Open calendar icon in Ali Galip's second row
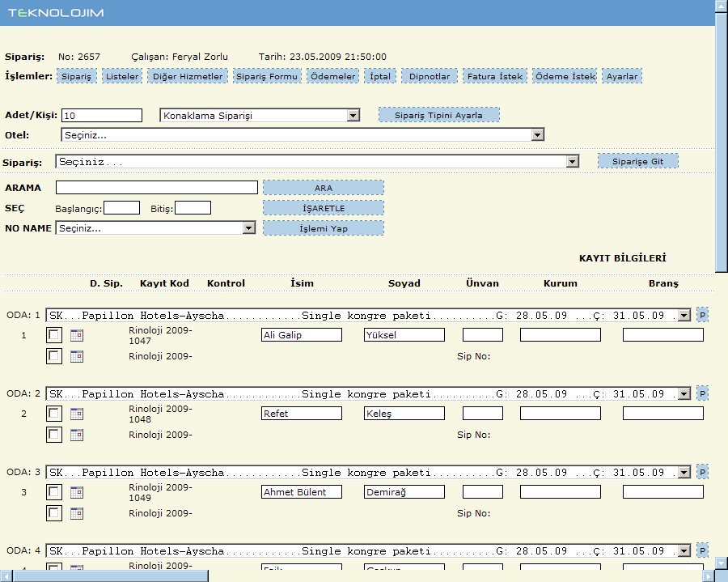This screenshot has width=728, height=582. pyautogui.click(x=77, y=357)
